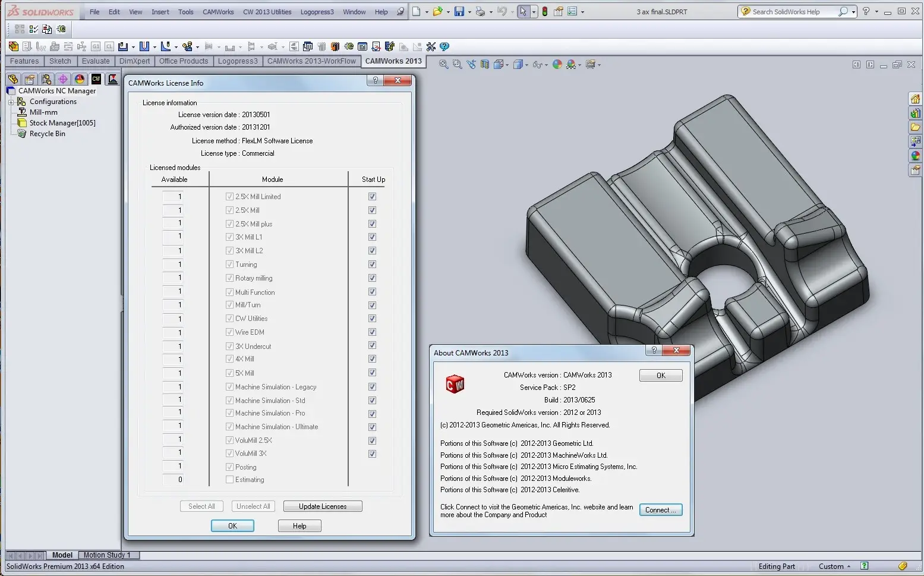Screen dimensions: 924x576
Task: Click Update Licenses button
Action: 323,506
